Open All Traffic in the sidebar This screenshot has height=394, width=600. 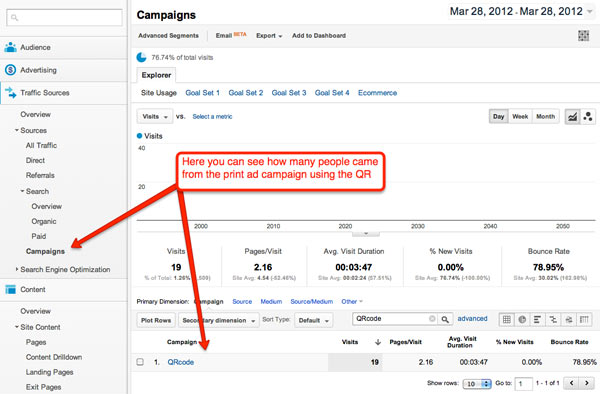[x=41, y=145]
